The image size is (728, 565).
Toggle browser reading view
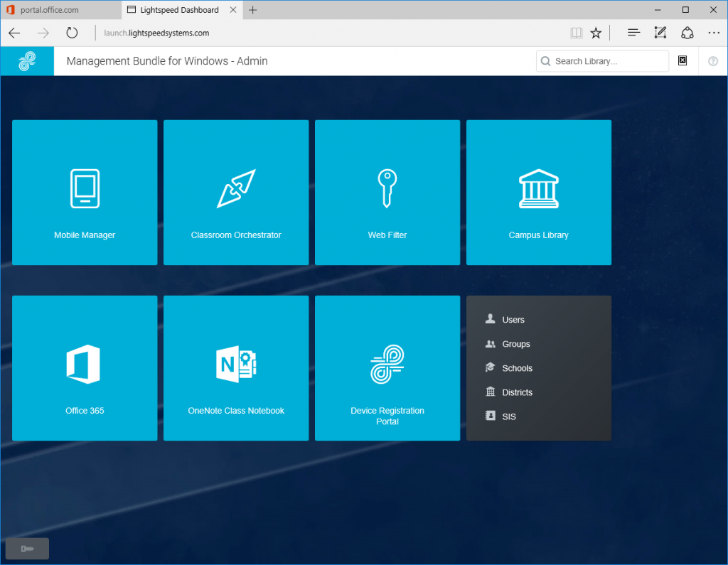[576, 33]
